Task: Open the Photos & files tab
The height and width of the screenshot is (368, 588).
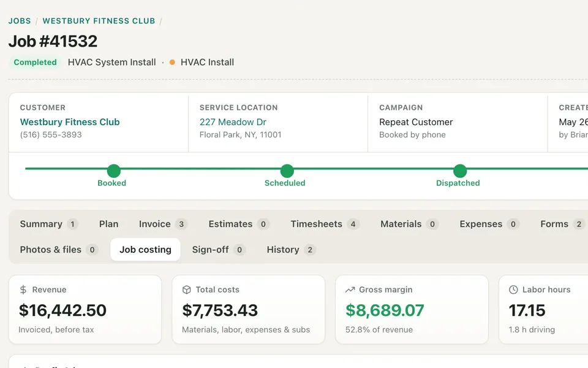Action: tap(59, 250)
